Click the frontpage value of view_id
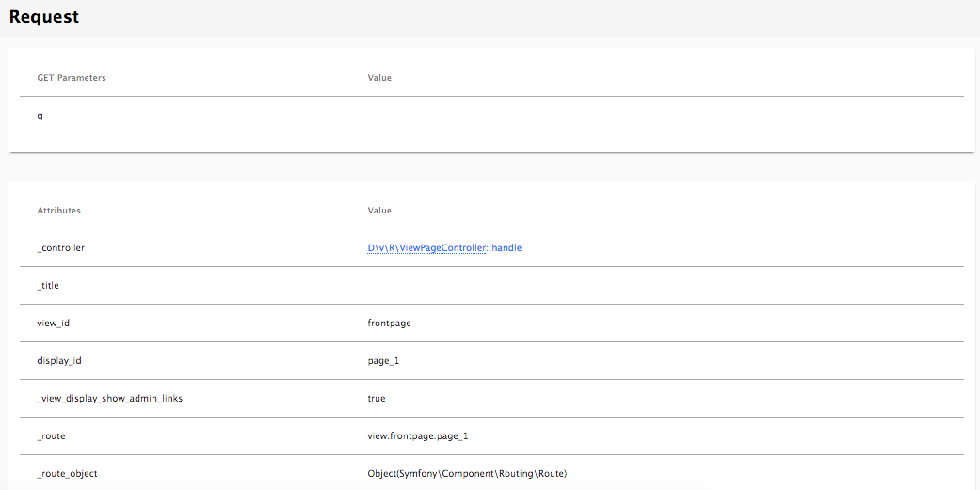 pos(389,324)
